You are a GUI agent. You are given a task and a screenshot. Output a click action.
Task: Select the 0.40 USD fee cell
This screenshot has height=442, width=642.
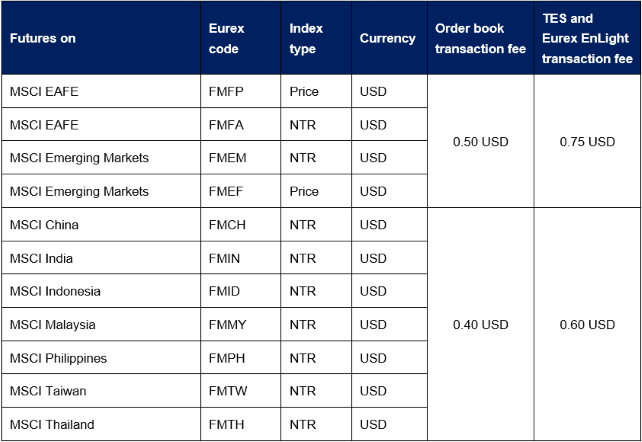pos(480,325)
